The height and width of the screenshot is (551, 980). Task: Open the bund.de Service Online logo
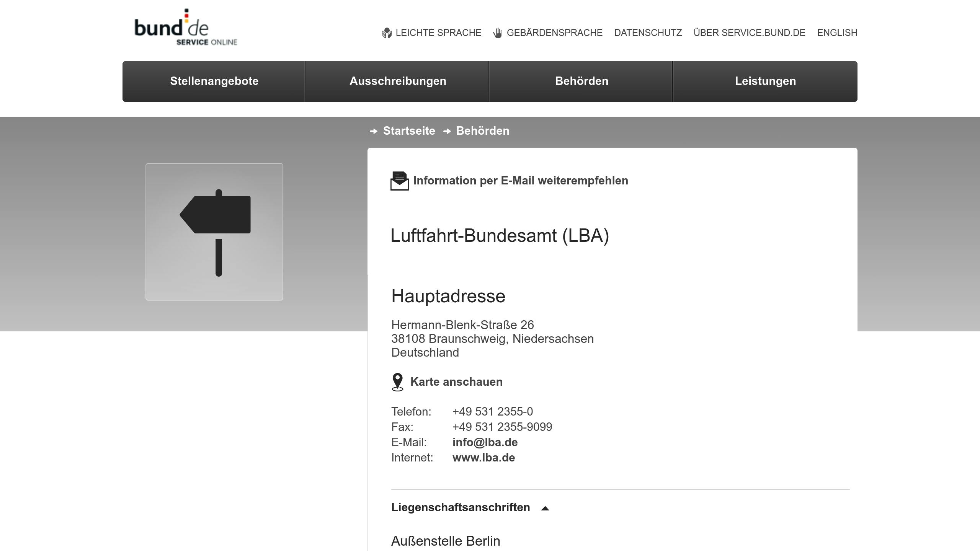coord(186,27)
